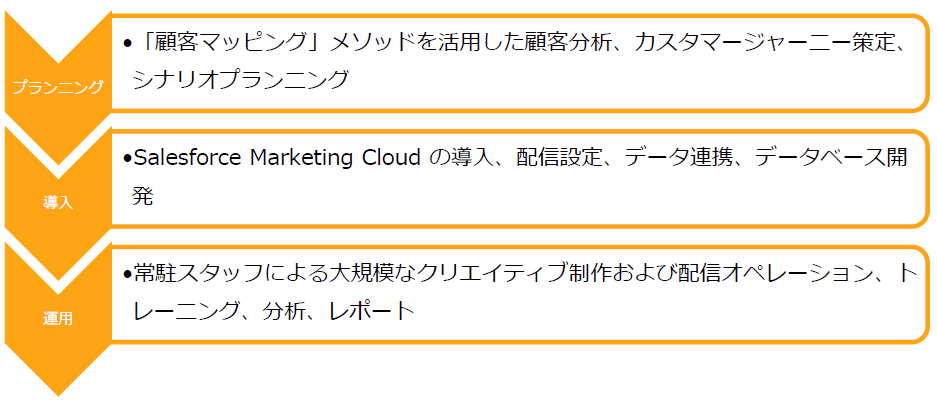
Task: Click the シナリオプランニング text line
Action: click(x=240, y=79)
